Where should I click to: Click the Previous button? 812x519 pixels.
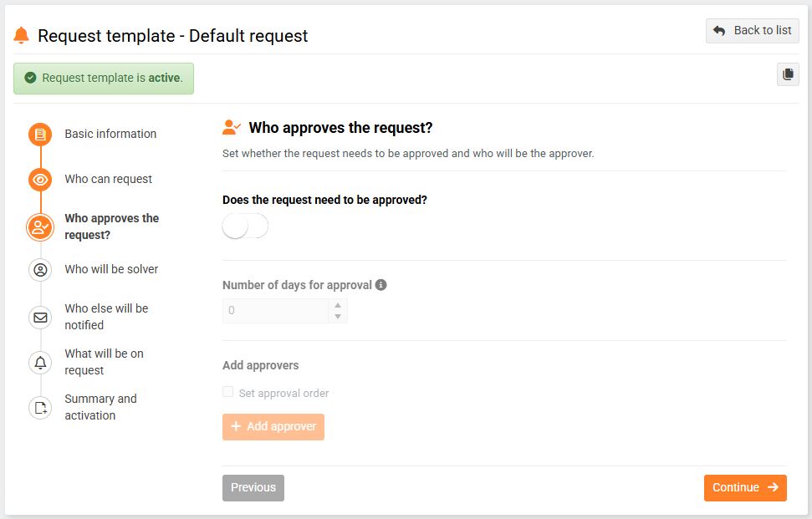tap(253, 488)
